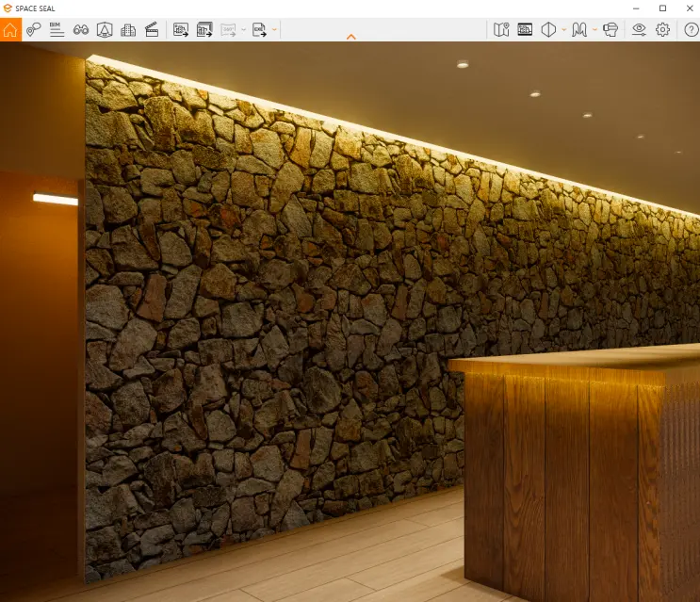The width and height of the screenshot is (700, 602).
Task: Toggle the safe frame screen icon
Action: click(525, 30)
